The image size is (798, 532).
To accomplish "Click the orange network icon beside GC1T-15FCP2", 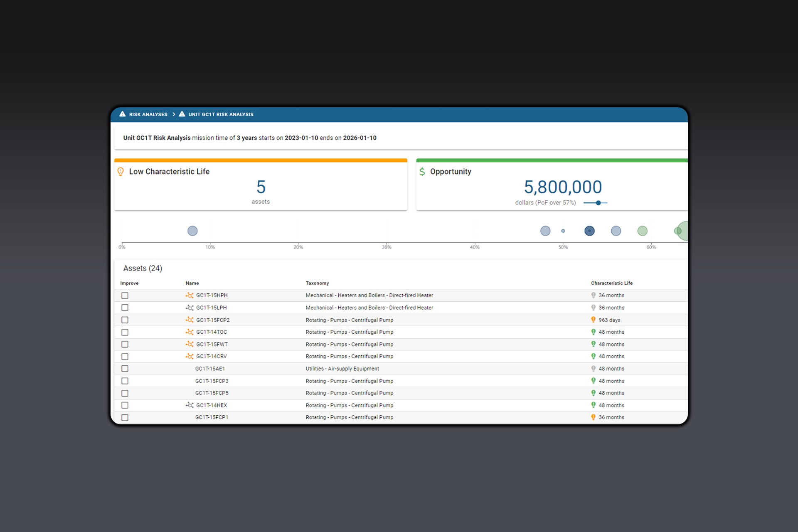I will click(x=190, y=320).
